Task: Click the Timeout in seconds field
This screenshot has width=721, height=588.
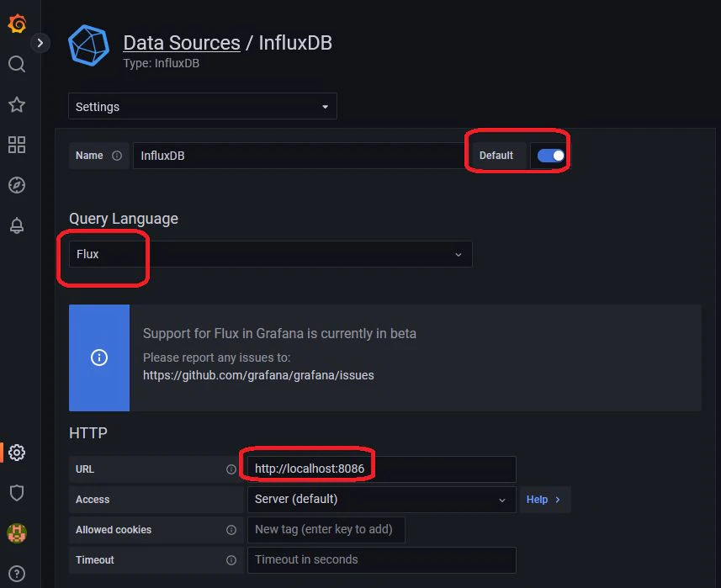Action: (x=382, y=560)
